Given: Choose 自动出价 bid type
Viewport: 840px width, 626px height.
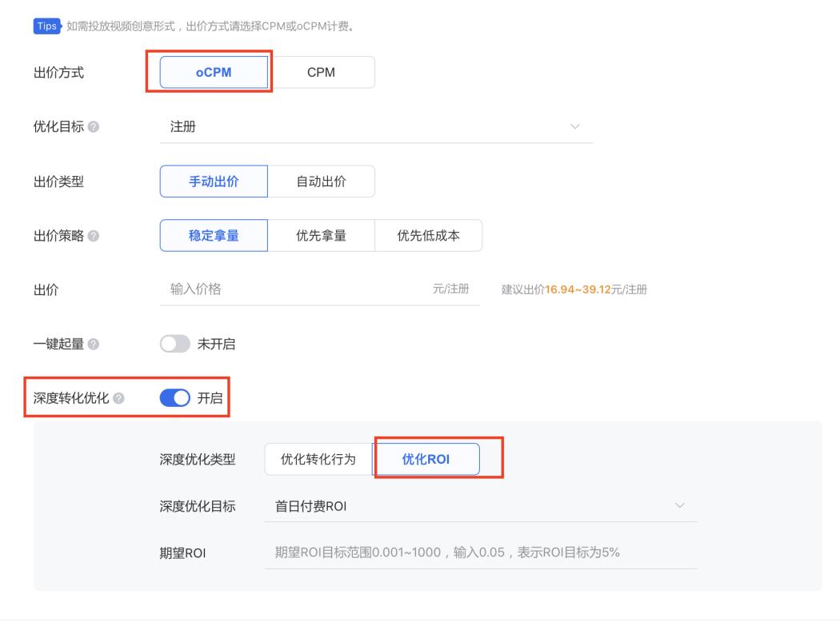Looking at the screenshot, I should coord(321,181).
